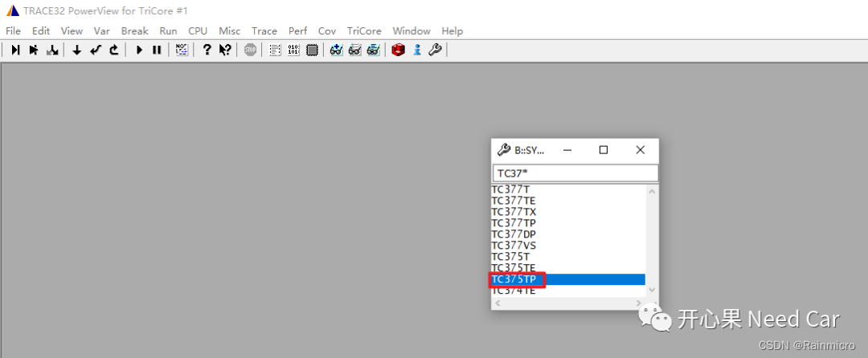
Task: Open the Trace menu
Action: click(264, 31)
